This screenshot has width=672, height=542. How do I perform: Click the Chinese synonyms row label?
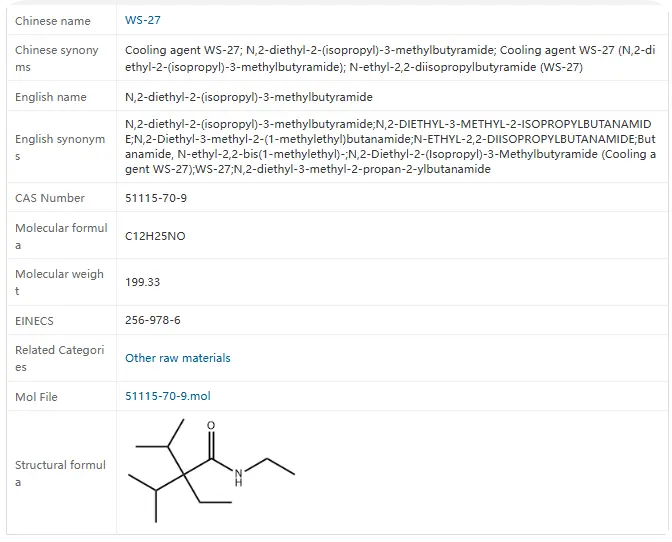click(57, 58)
